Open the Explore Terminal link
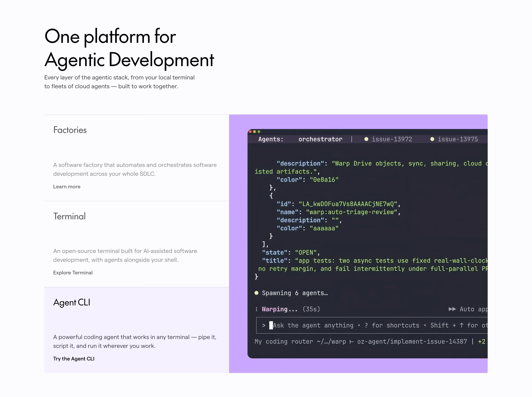Viewport: 532px width, 397px height. coord(73,273)
